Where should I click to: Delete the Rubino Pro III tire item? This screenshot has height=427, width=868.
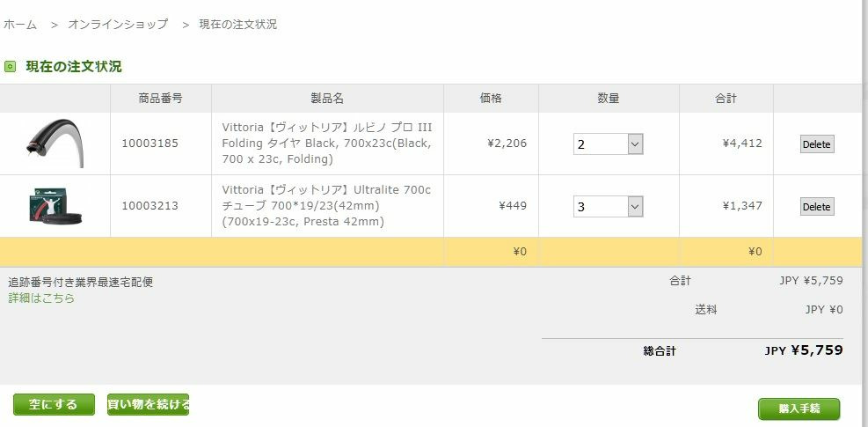[x=816, y=144]
